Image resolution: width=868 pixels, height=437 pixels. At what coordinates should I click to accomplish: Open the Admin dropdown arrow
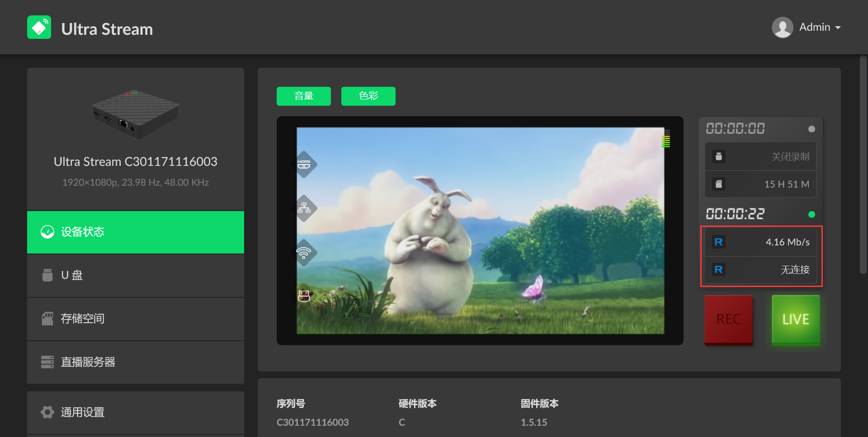838,28
